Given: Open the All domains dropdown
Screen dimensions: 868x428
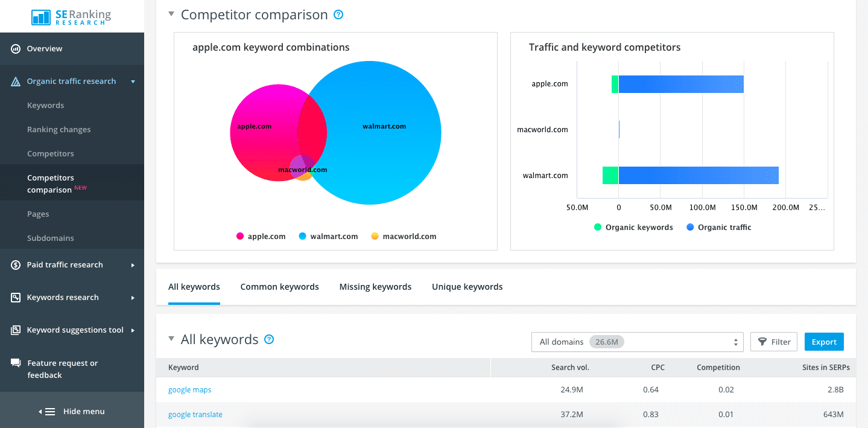Looking at the screenshot, I should click(637, 342).
